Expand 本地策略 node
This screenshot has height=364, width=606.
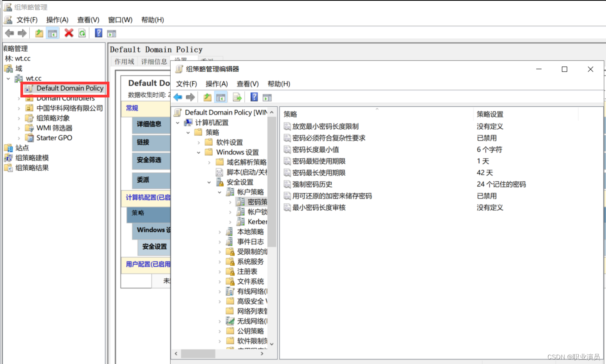[220, 232]
